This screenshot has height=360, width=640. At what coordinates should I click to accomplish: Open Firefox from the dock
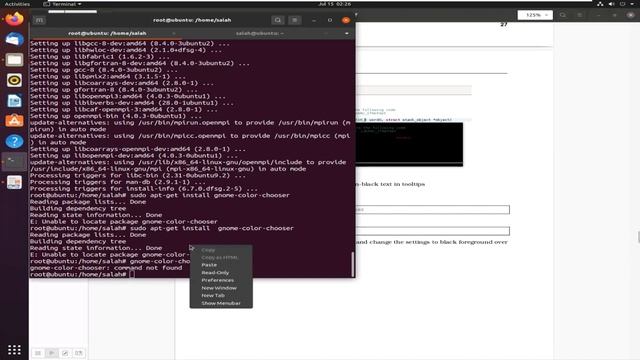pos(14,19)
